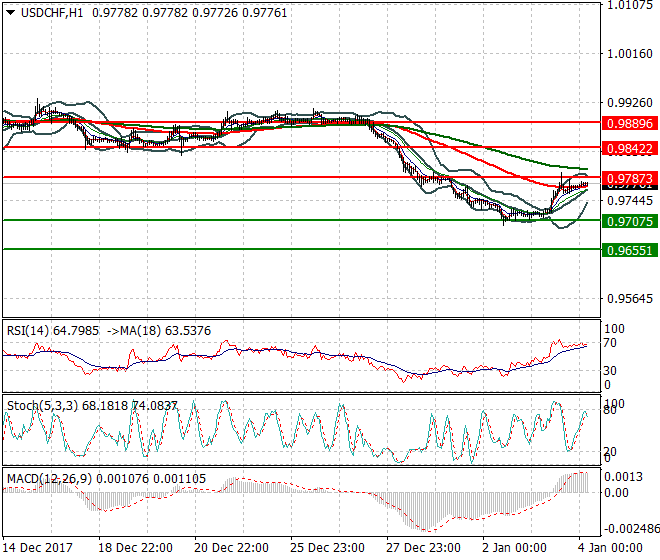
Task: Select the 0.96551 green support level label
Action: coord(630,251)
